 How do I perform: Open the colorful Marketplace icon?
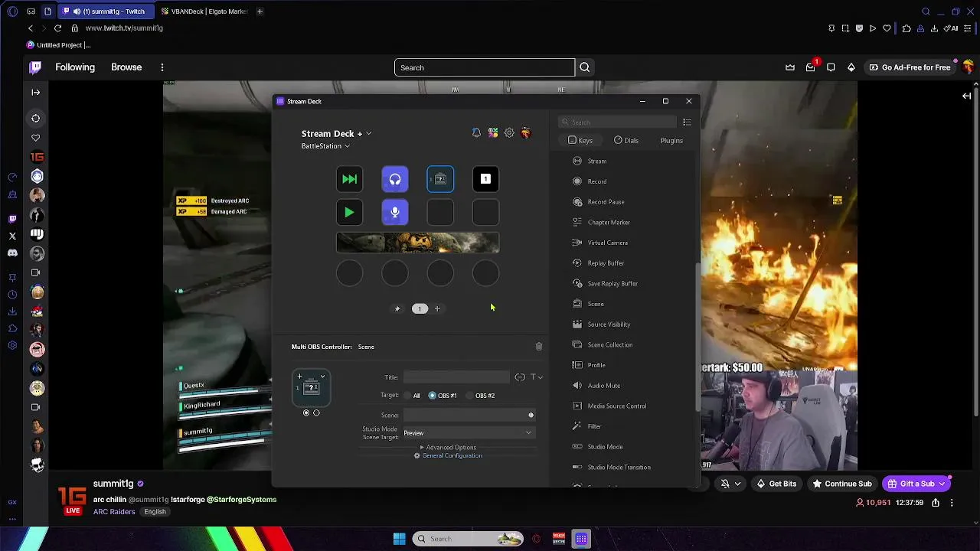493,133
